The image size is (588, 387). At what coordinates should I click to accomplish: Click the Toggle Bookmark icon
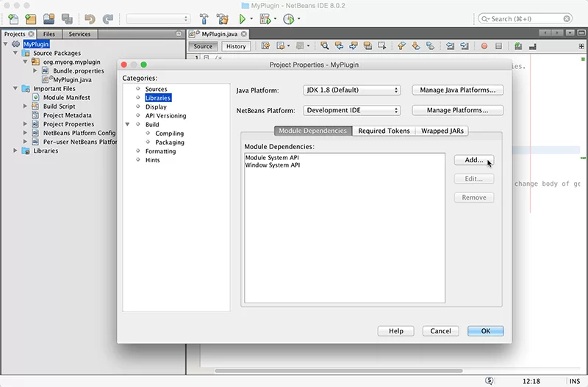(430, 46)
